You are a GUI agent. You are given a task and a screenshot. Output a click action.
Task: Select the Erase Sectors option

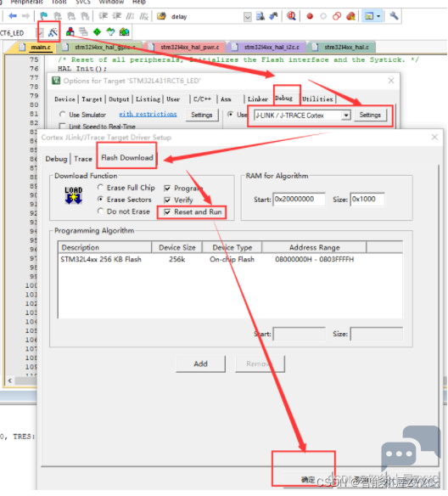coord(100,200)
